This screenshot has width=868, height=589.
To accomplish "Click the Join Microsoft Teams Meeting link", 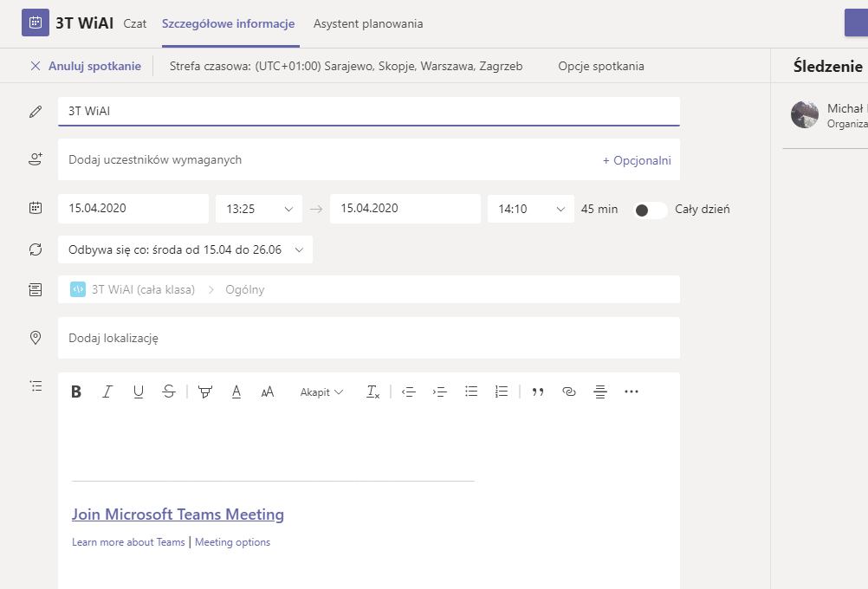I will (x=178, y=515).
